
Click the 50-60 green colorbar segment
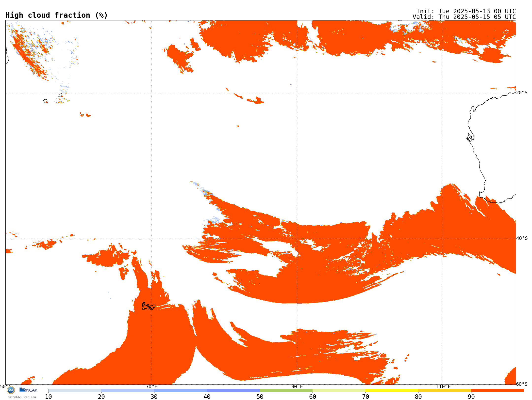pyautogui.click(x=286, y=391)
